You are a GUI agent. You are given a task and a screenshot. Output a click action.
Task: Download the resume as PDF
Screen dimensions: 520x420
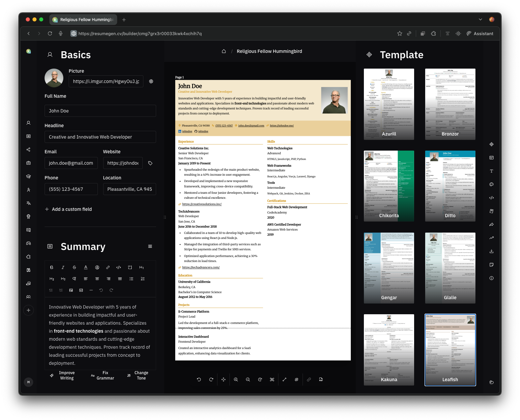pos(321,380)
